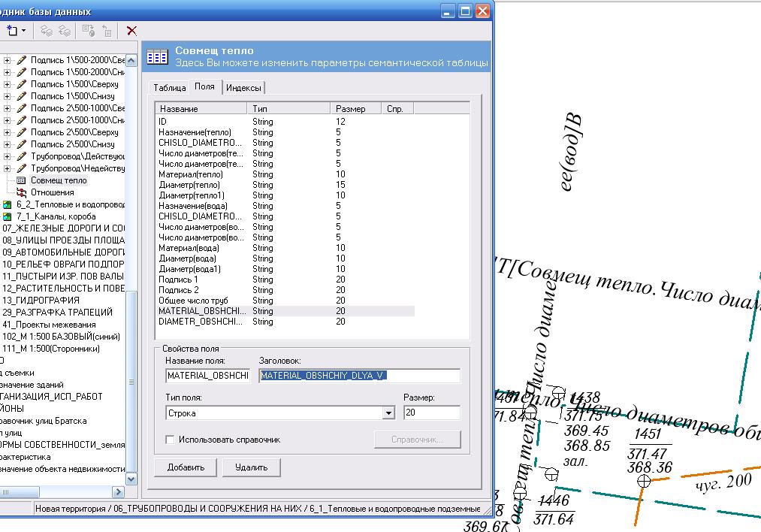Click the Размер column header
Viewport: 761px width, 532px height.
tap(355, 109)
